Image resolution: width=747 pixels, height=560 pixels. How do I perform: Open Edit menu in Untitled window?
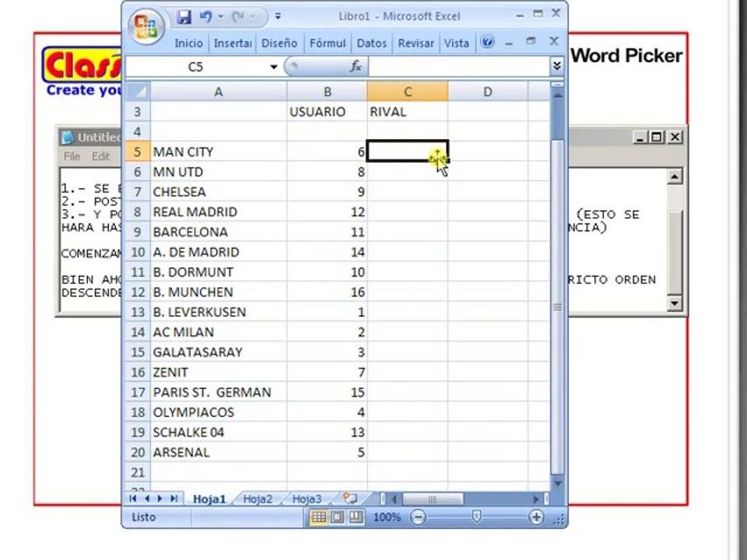pyautogui.click(x=101, y=156)
